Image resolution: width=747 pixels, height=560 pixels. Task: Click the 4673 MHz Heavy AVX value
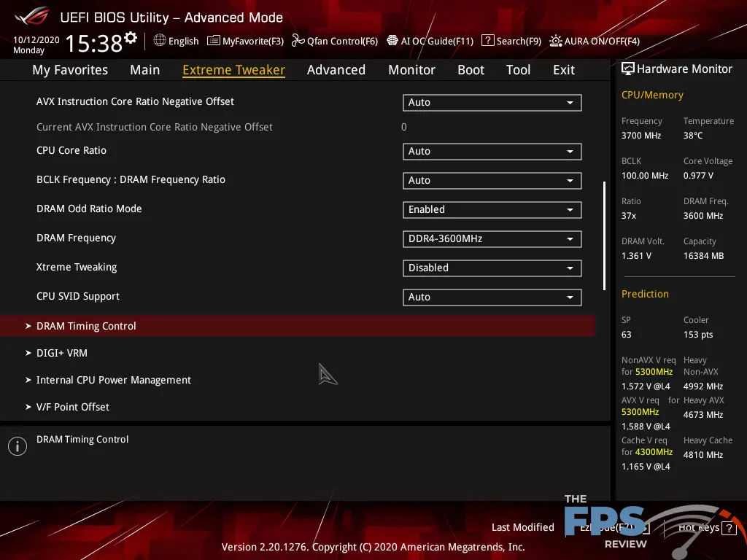703,415
